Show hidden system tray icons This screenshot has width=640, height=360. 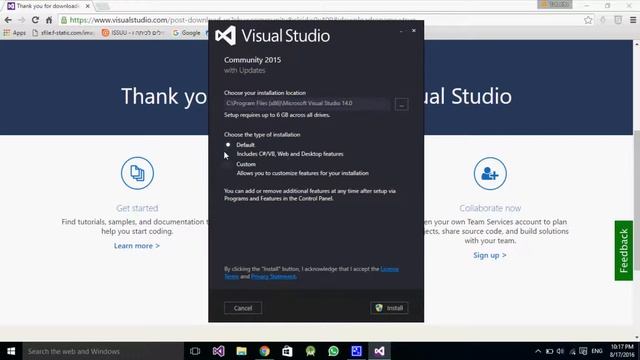538,351
